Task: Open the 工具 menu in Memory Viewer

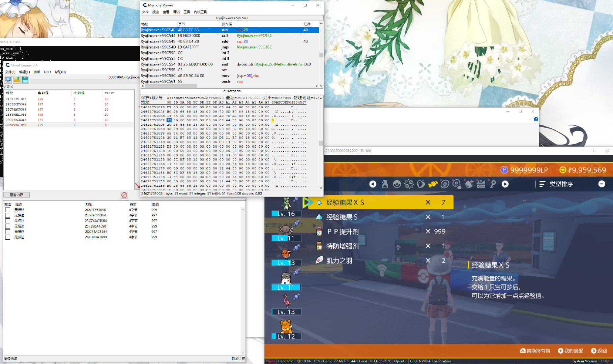Action: (187, 12)
